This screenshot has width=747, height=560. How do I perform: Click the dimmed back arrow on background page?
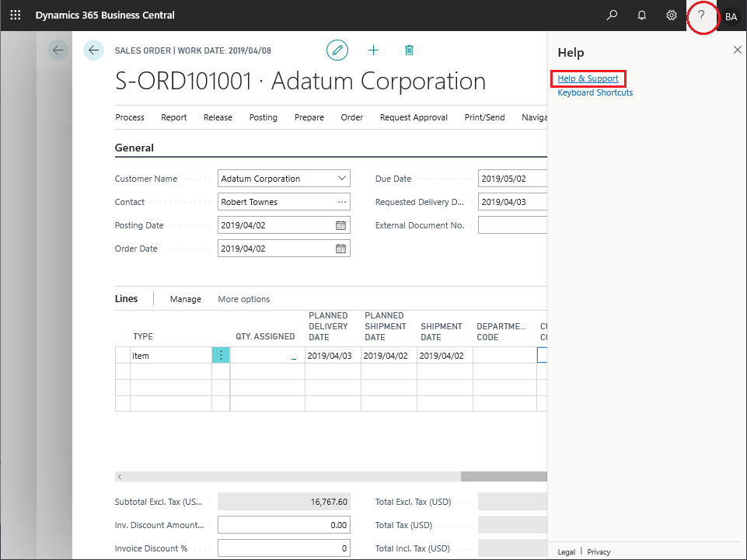(x=58, y=50)
